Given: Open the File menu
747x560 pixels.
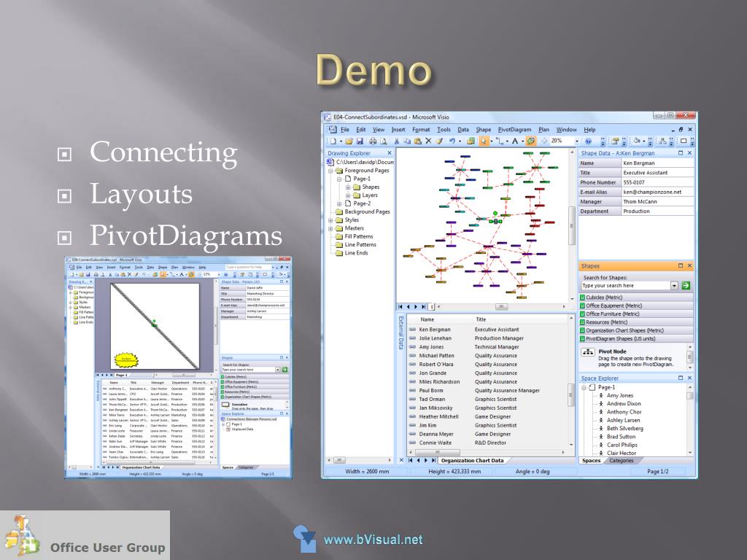Looking at the screenshot, I should pyautogui.click(x=345, y=130).
